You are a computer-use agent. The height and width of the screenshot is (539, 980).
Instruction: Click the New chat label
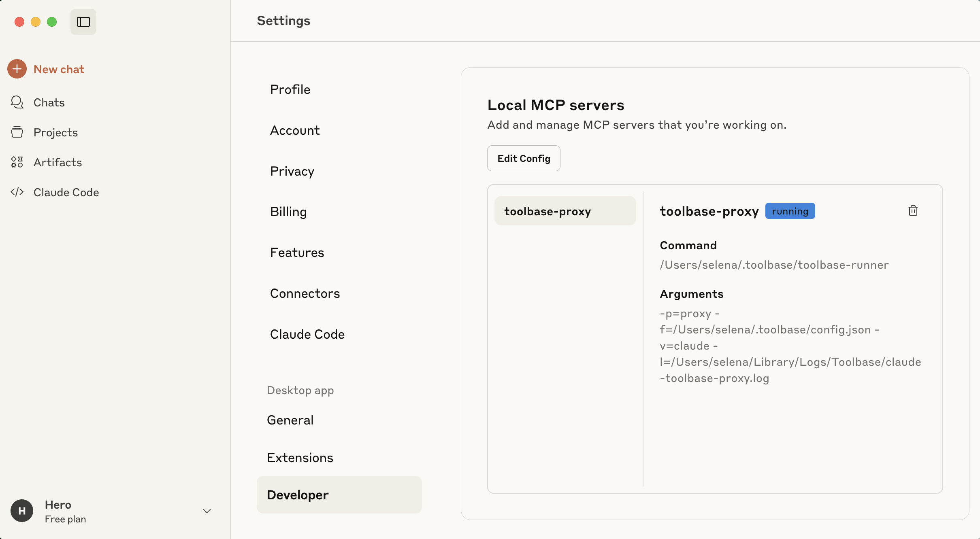tap(59, 69)
